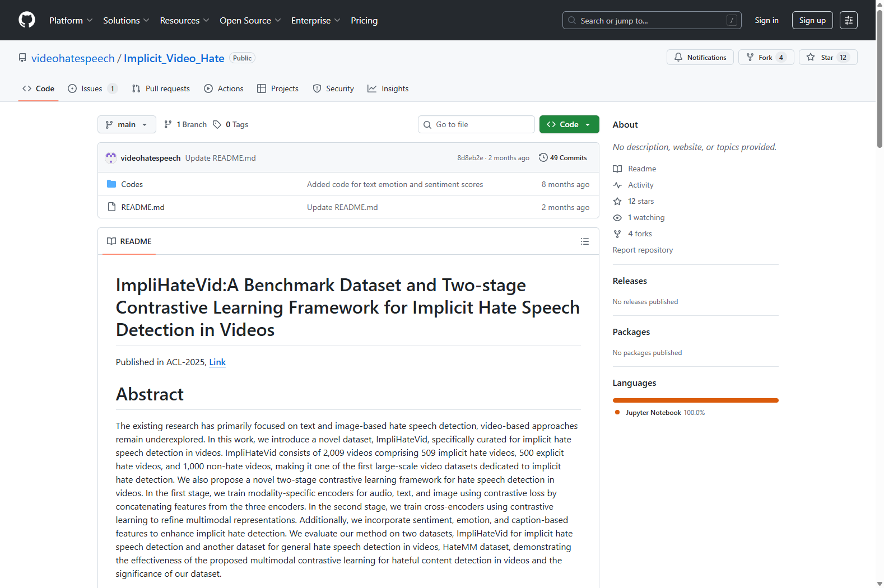Click the README.md file icon
This screenshot has height=588, width=884.
click(x=111, y=207)
